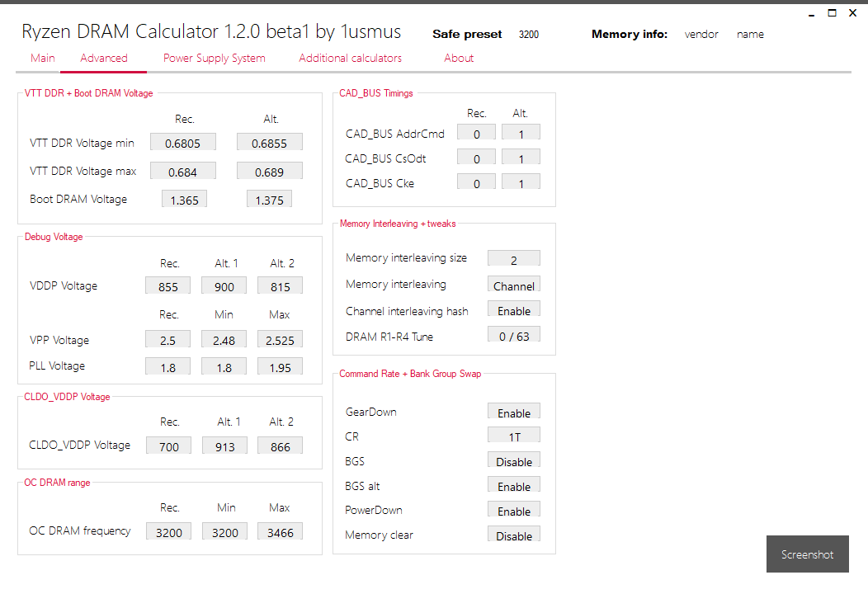
Task: Click the Screenshot button
Action: click(x=807, y=554)
